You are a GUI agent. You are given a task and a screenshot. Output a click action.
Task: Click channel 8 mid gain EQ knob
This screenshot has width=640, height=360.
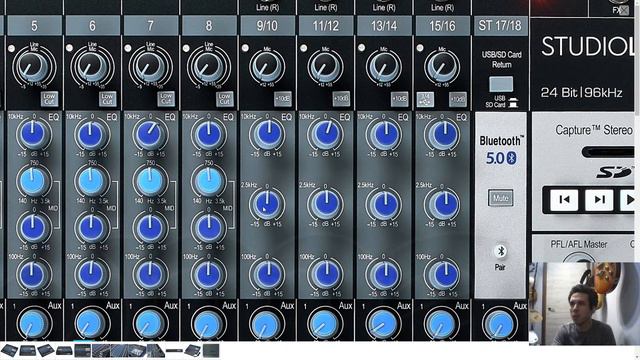click(x=209, y=228)
